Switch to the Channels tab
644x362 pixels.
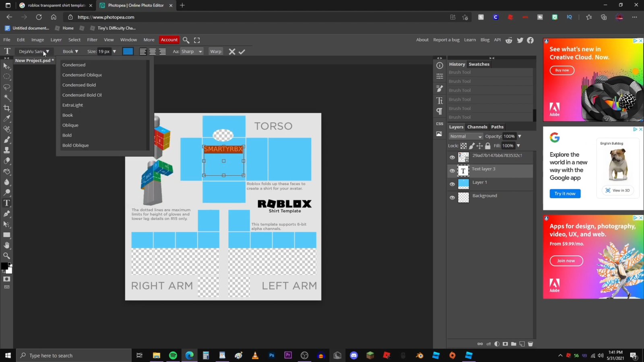click(x=477, y=127)
